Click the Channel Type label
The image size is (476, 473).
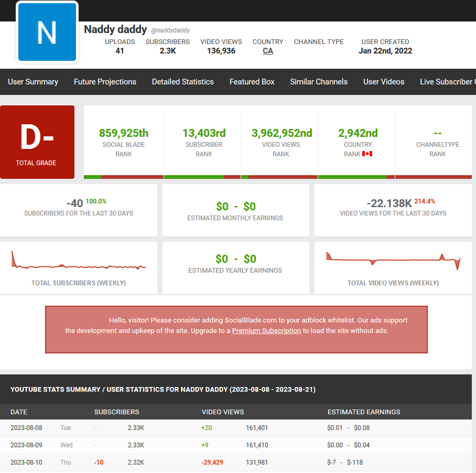pyautogui.click(x=319, y=41)
